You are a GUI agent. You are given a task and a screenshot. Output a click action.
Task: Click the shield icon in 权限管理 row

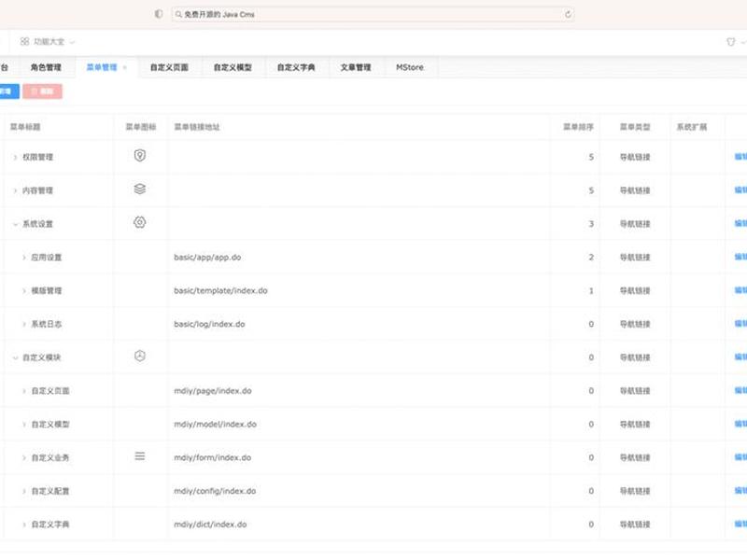click(139, 155)
